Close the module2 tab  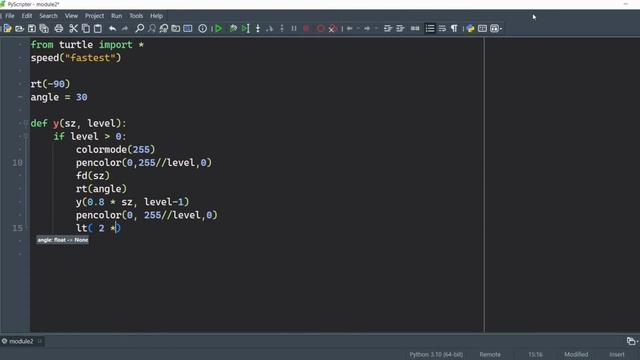click(40, 341)
